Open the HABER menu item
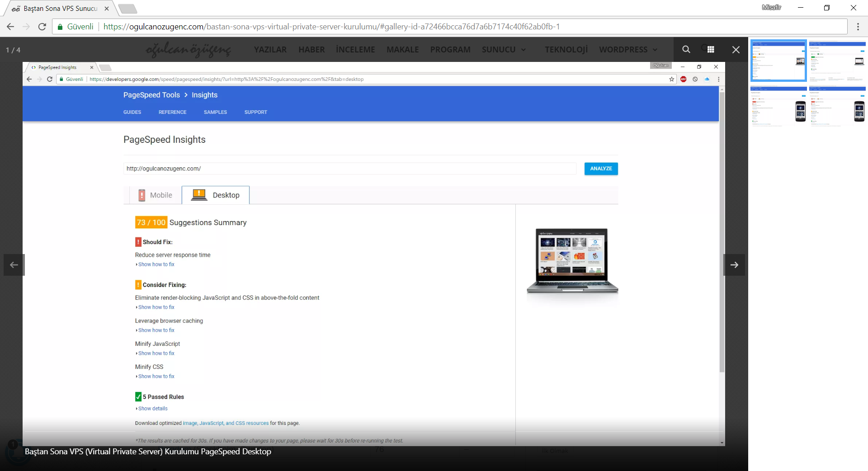The image size is (868, 471). (311, 50)
